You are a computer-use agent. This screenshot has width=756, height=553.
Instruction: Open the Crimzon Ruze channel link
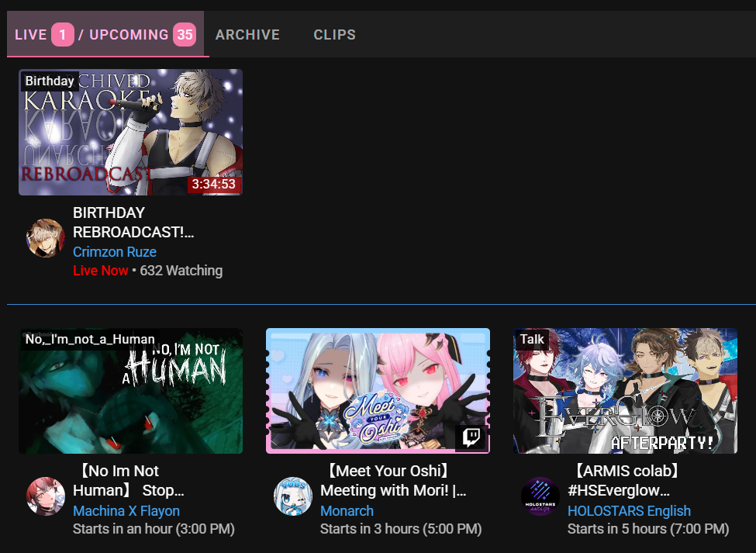[x=115, y=251]
